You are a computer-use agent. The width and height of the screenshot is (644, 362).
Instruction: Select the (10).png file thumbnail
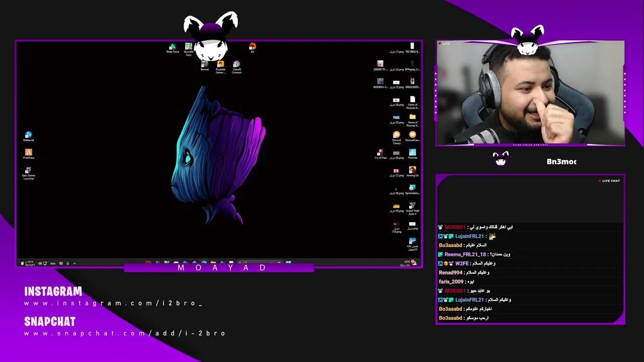point(396,227)
